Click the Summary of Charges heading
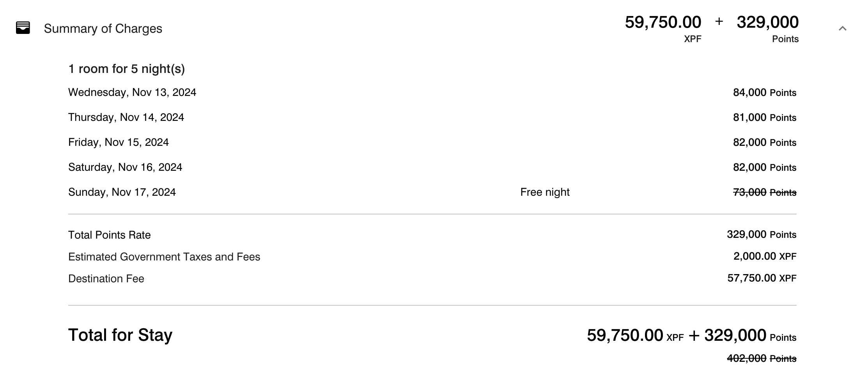868x386 pixels. [103, 28]
